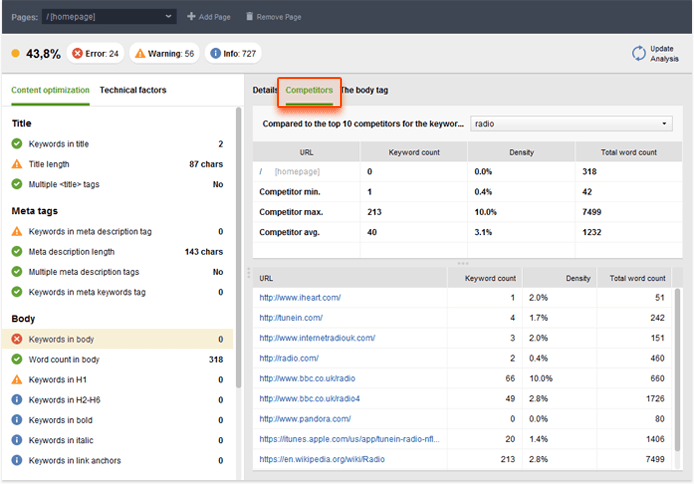This screenshot has height=484, width=694.
Task: Click the bbc.co.uk/radio4 URL
Action: [x=308, y=398]
